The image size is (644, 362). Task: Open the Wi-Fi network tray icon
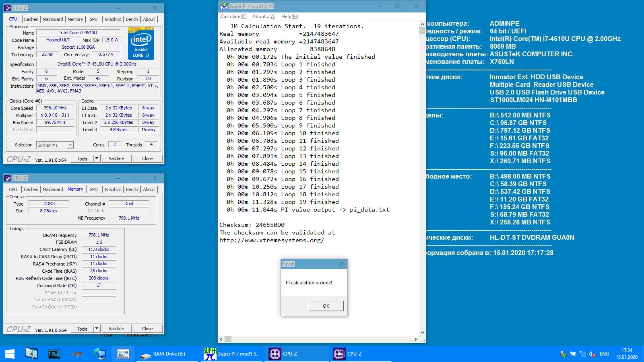(x=583, y=354)
